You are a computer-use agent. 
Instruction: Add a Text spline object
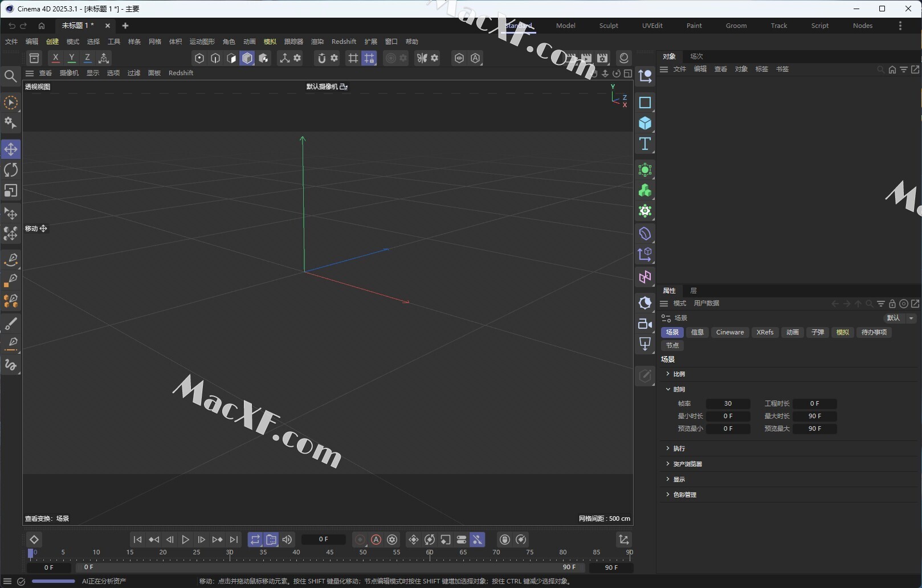[645, 144]
